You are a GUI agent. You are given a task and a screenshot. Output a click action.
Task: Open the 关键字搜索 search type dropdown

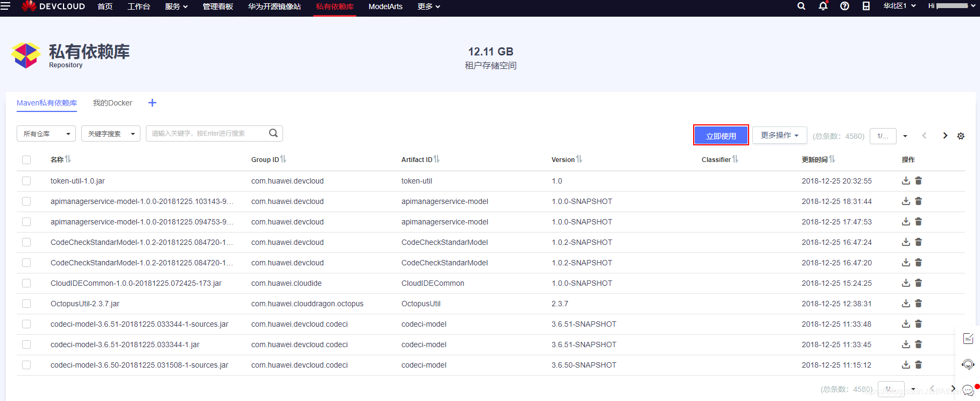(111, 133)
